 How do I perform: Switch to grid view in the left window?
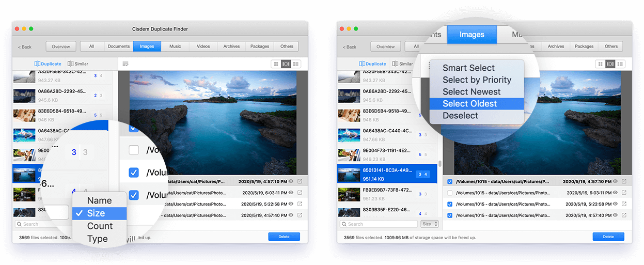[276, 64]
